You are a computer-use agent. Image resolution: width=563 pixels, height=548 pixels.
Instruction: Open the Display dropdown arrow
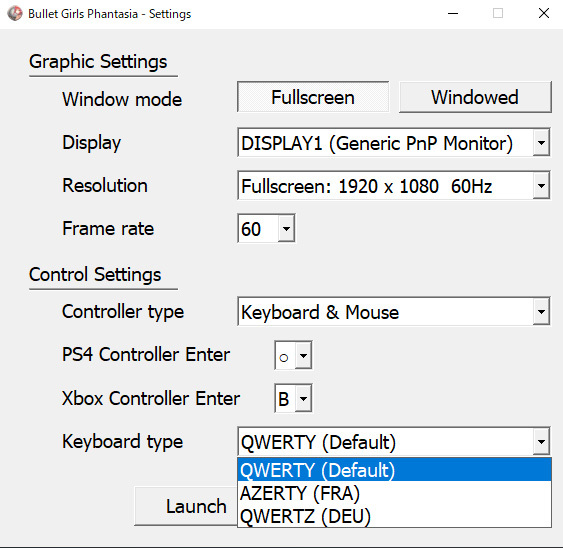point(541,143)
